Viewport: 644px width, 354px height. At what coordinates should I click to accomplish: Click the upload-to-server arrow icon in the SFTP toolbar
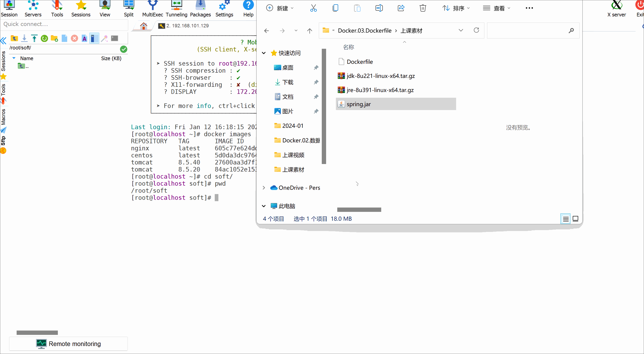(34, 38)
